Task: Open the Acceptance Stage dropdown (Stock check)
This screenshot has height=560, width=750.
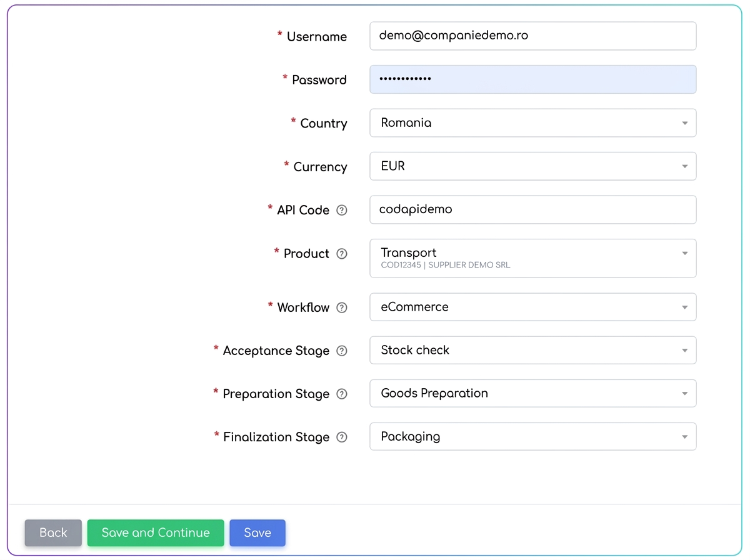Action: tap(533, 350)
